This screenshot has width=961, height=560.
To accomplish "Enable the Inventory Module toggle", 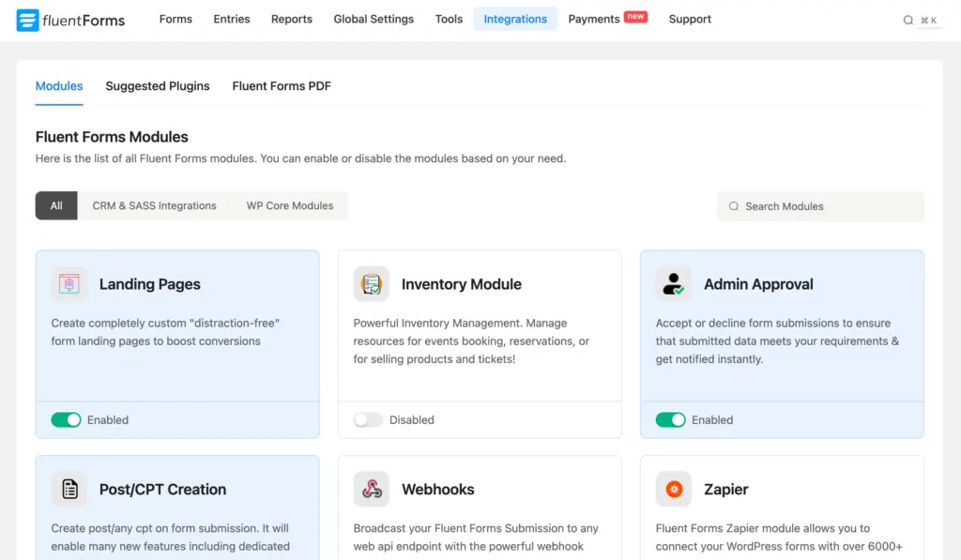I will (x=368, y=419).
